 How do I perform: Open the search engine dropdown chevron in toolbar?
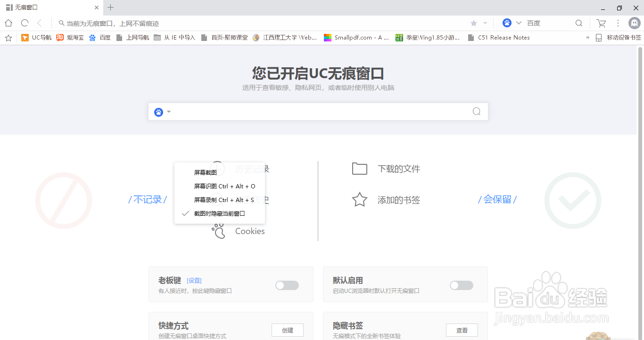pos(519,23)
